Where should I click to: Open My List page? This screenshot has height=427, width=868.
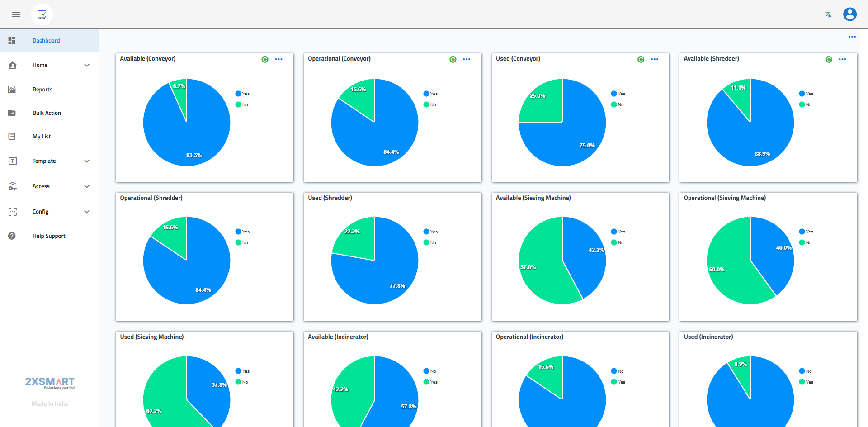[x=42, y=137]
